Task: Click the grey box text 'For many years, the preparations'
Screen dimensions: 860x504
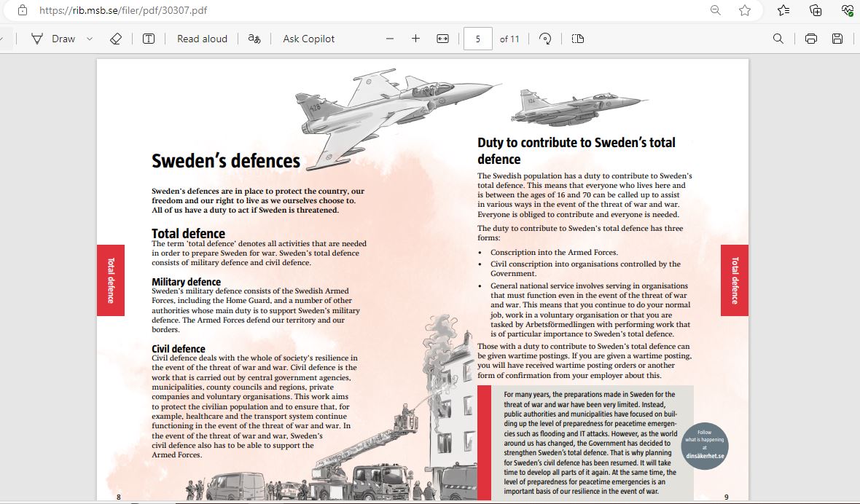Action: 590,443
